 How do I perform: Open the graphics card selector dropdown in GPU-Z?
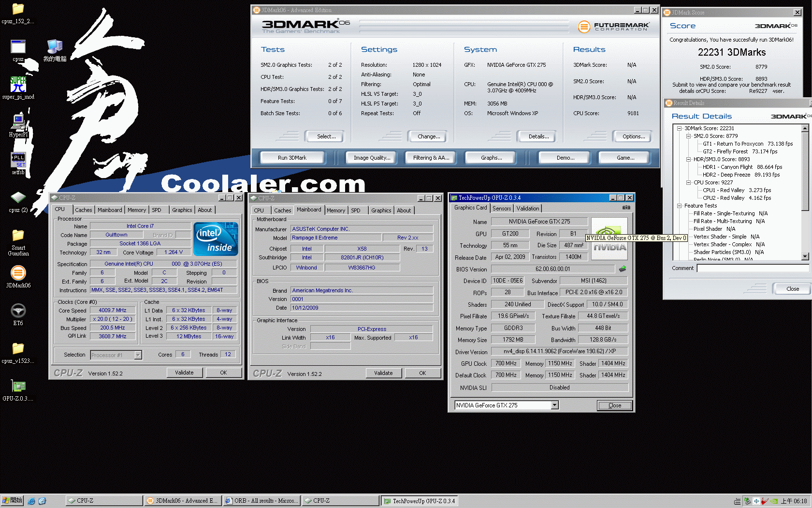point(554,405)
